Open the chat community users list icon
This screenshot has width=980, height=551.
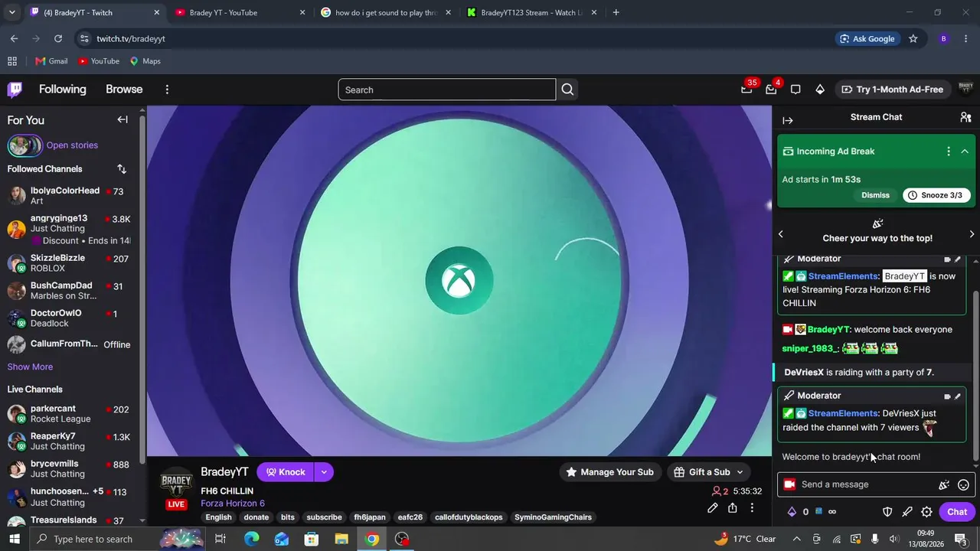[965, 117]
